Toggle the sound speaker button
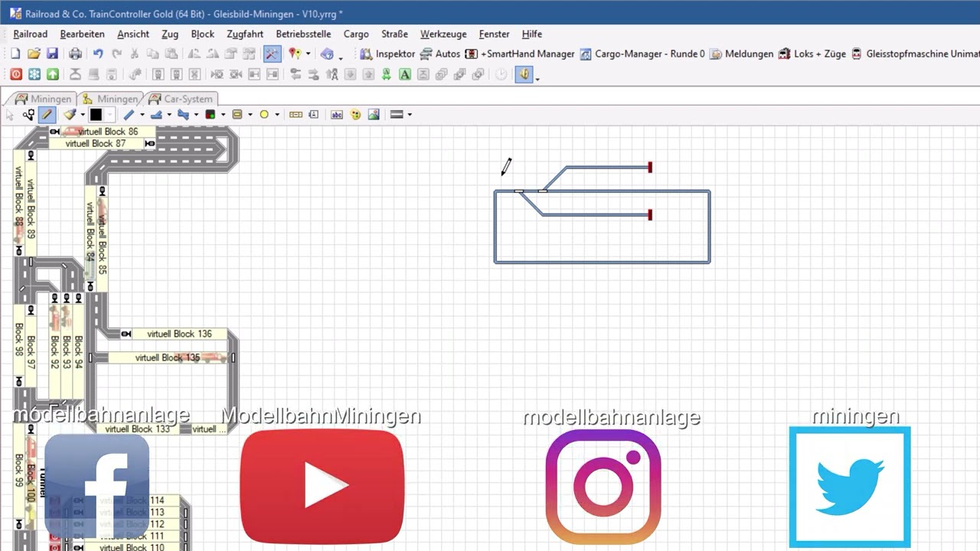 (524, 74)
